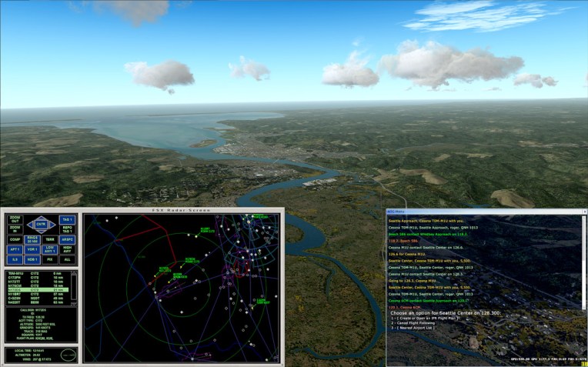The width and height of the screenshot is (588, 367).
Task: Pan radar left with the left arrow
Action: tap(28, 224)
